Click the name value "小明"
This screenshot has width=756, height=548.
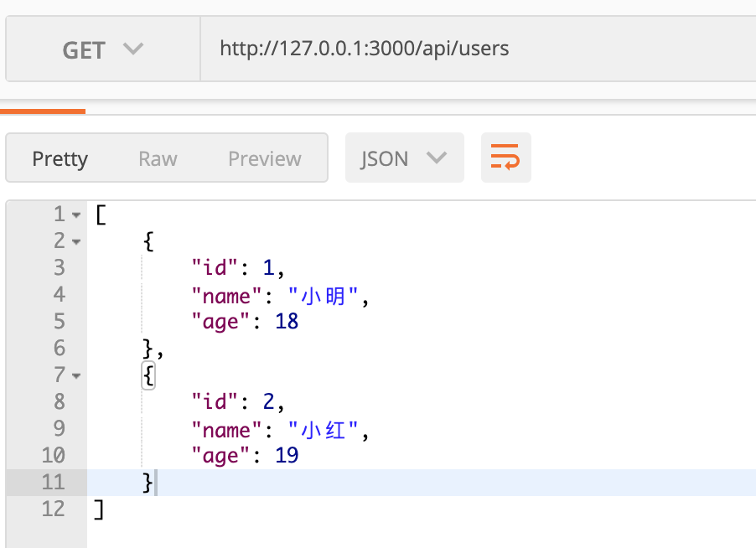point(323,296)
